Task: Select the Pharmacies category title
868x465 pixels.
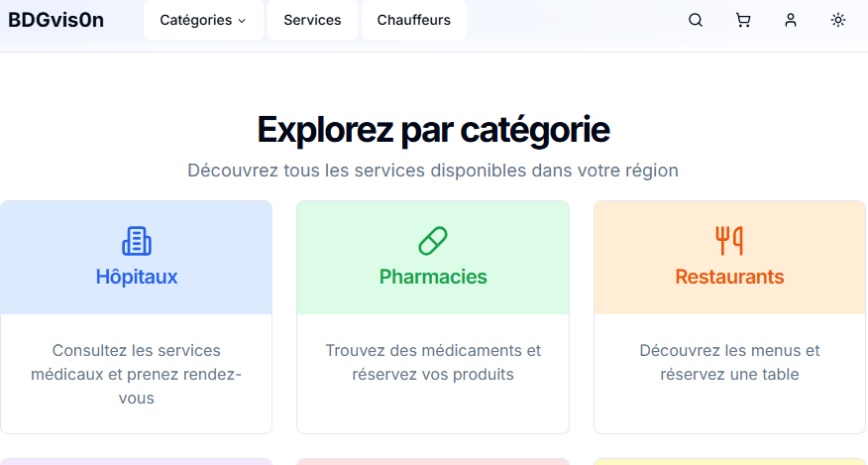Action: tap(433, 277)
